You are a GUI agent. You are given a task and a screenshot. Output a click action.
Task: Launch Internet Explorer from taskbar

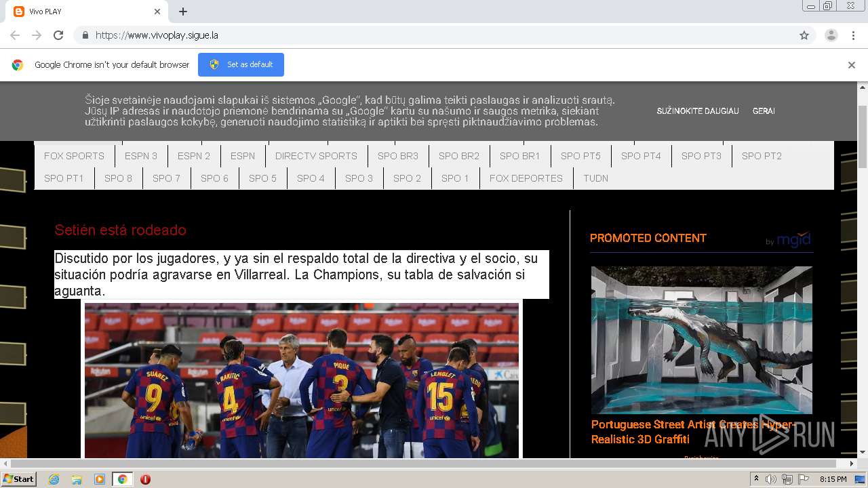coord(54,479)
